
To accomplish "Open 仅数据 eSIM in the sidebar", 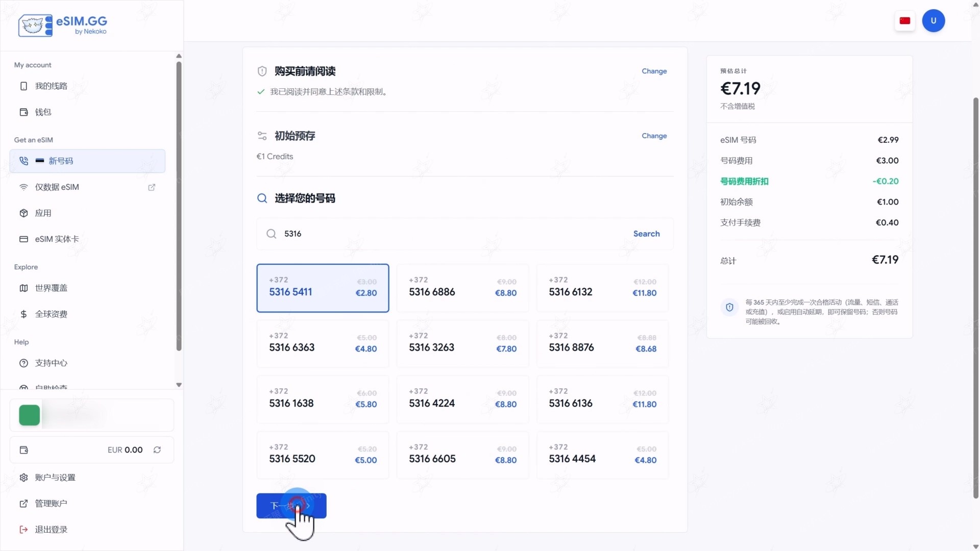I will coord(87,187).
